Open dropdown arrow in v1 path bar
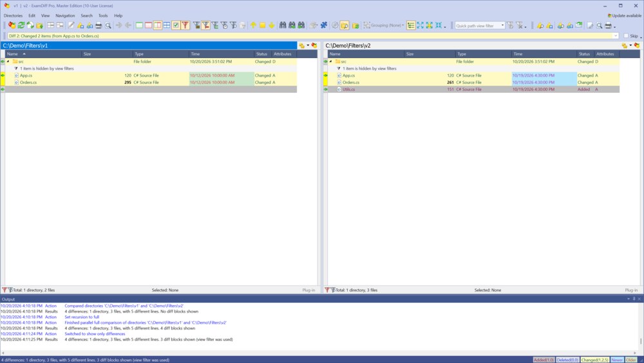Viewport: 644px width, 363px height. point(308,46)
